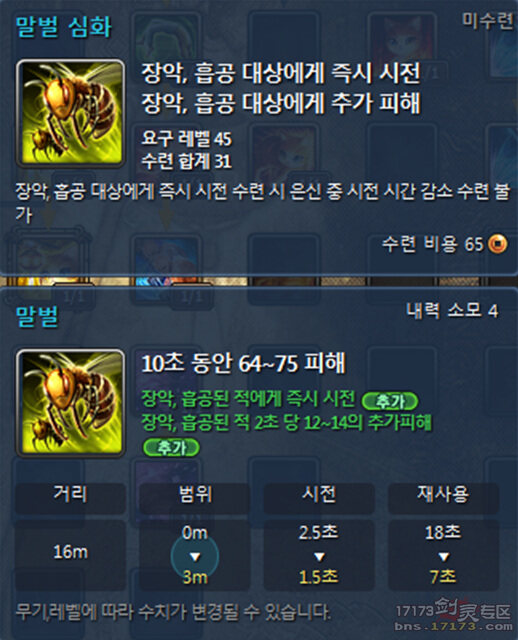
Task: Click the gold coin icon beside 수련 비용 65
Action: pyautogui.click(x=498, y=244)
